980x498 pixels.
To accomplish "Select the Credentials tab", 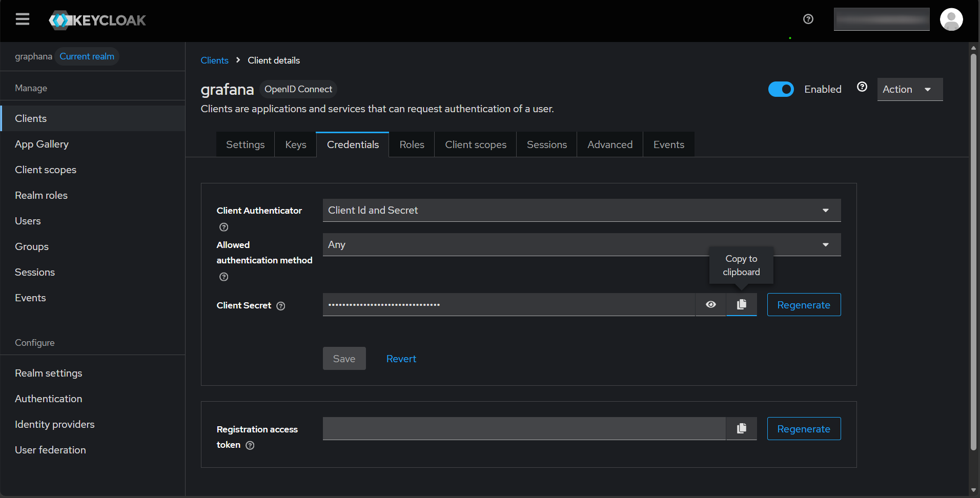I will coord(353,144).
